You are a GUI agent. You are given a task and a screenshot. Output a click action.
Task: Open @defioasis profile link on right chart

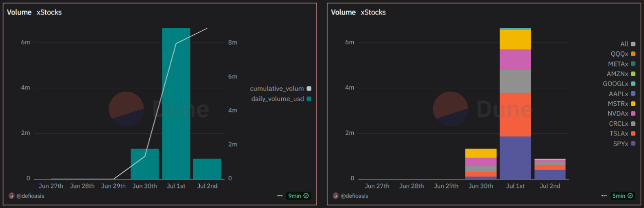pos(354,195)
